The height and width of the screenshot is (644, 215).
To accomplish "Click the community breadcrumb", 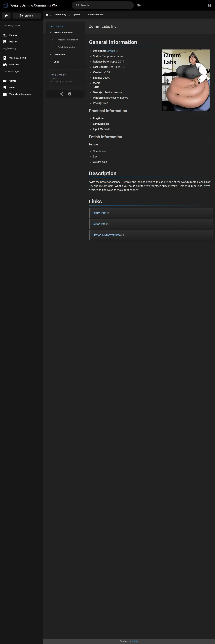I will (x=60, y=15).
